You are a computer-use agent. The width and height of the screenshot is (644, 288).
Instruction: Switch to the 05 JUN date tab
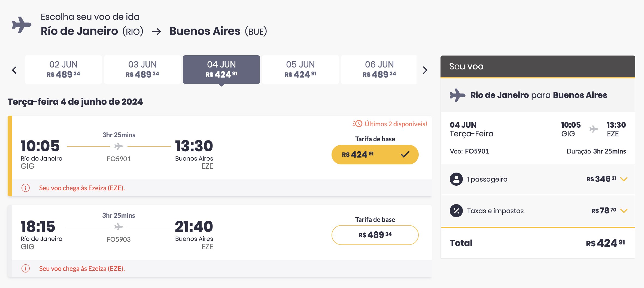[300, 70]
